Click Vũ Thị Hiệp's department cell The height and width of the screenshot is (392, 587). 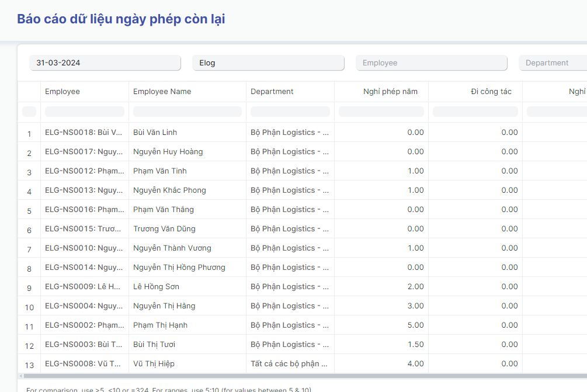(x=289, y=364)
